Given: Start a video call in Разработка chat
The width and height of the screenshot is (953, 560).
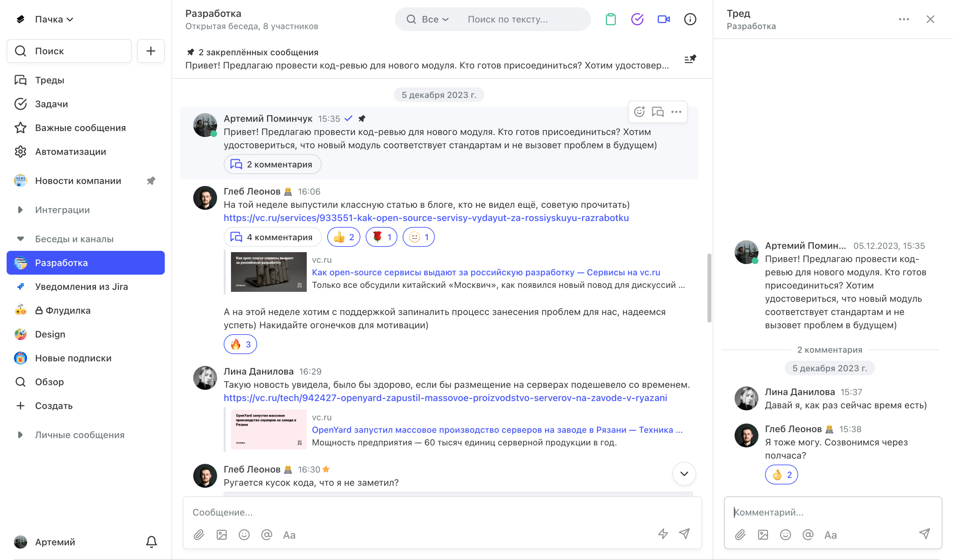Looking at the screenshot, I should click(x=664, y=19).
